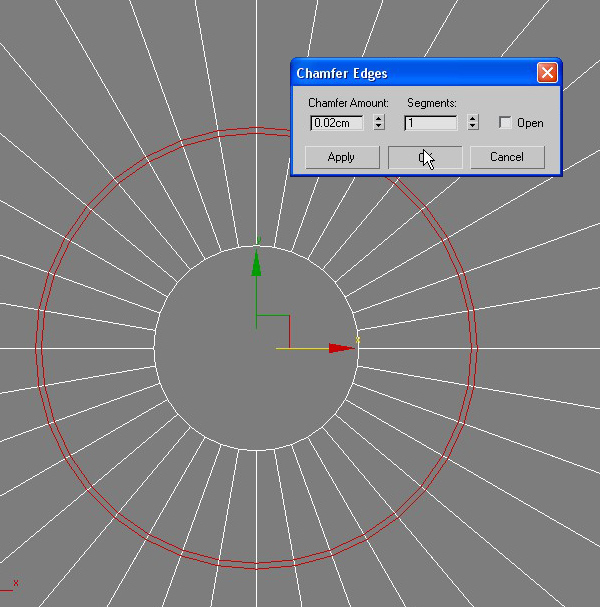
Task: Click the Chamfer Amount label
Action: [348, 103]
